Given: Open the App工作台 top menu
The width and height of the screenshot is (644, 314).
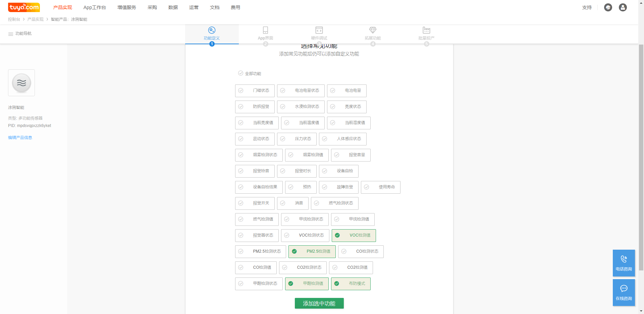Looking at the screenshot, I should click(95, 7).
